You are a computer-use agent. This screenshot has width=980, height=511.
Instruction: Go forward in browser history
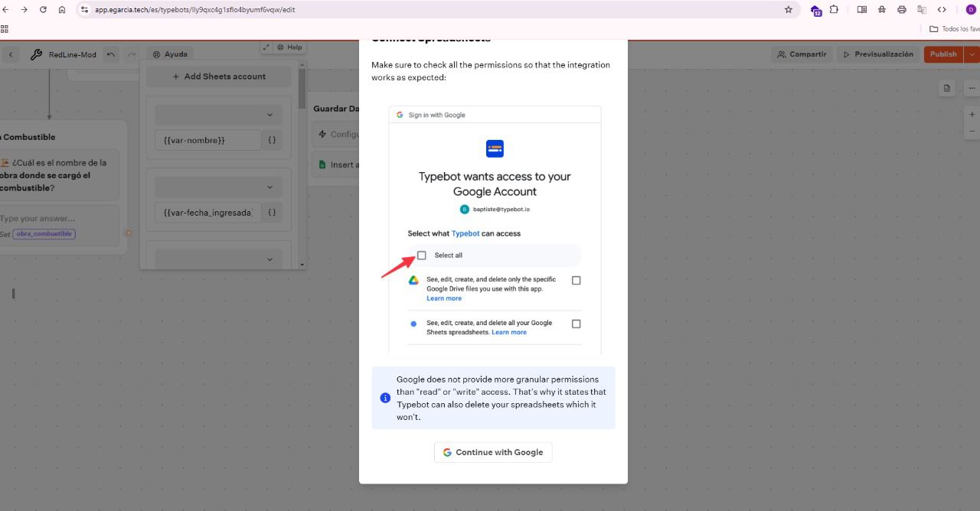tap(24, 10)
